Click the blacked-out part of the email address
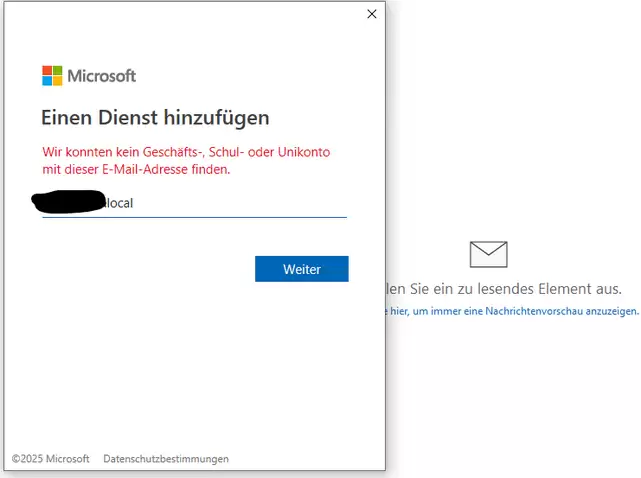This screenshot has width=641, height=478. click(69, 202)
